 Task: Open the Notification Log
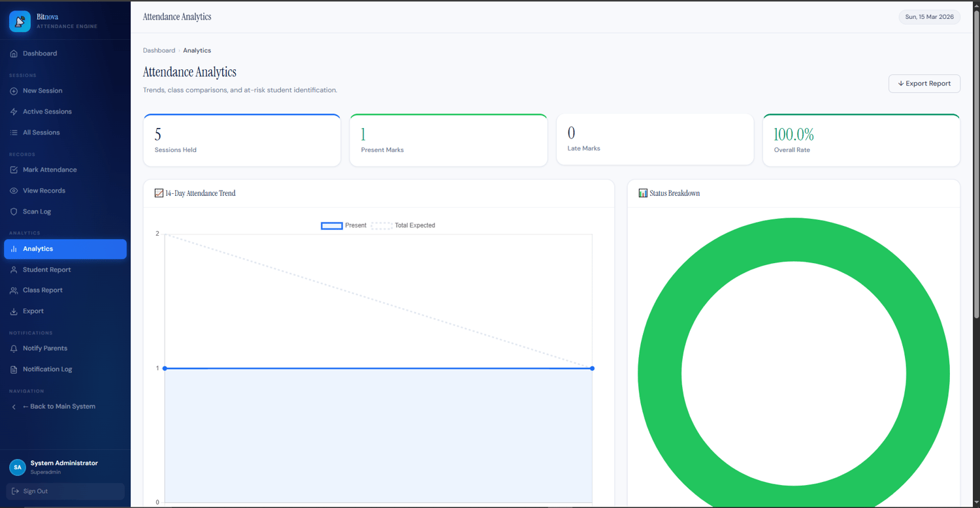tap(65, 370)
